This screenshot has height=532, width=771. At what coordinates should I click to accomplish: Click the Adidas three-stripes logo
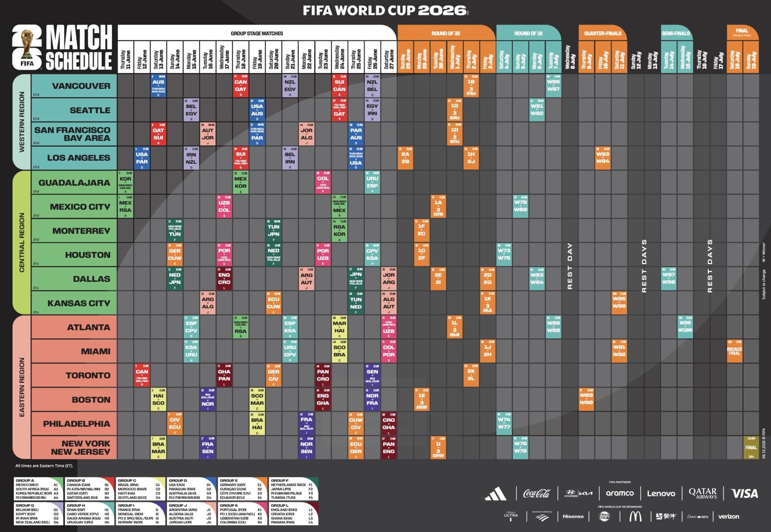495,494
